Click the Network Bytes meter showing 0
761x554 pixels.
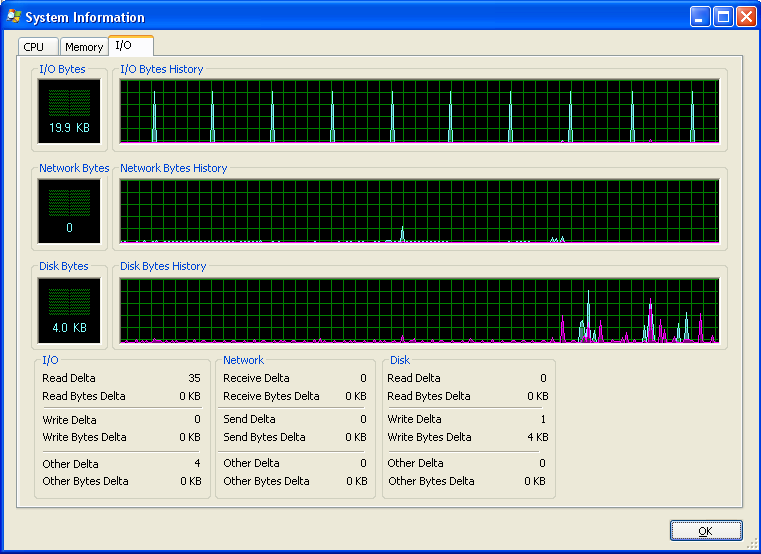[69, 211]
